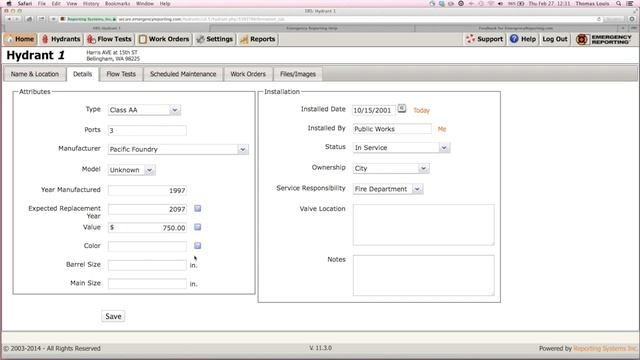Image resolution: width=640 pixels, height=360 pixels.
Task: Open the History menu
Action: tap(91, 3)
